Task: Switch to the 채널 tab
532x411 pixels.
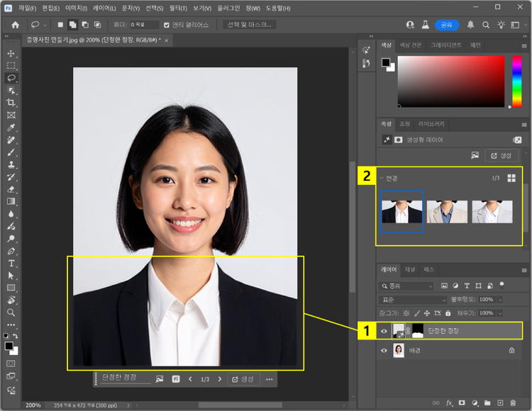Action: pos(410,270)
